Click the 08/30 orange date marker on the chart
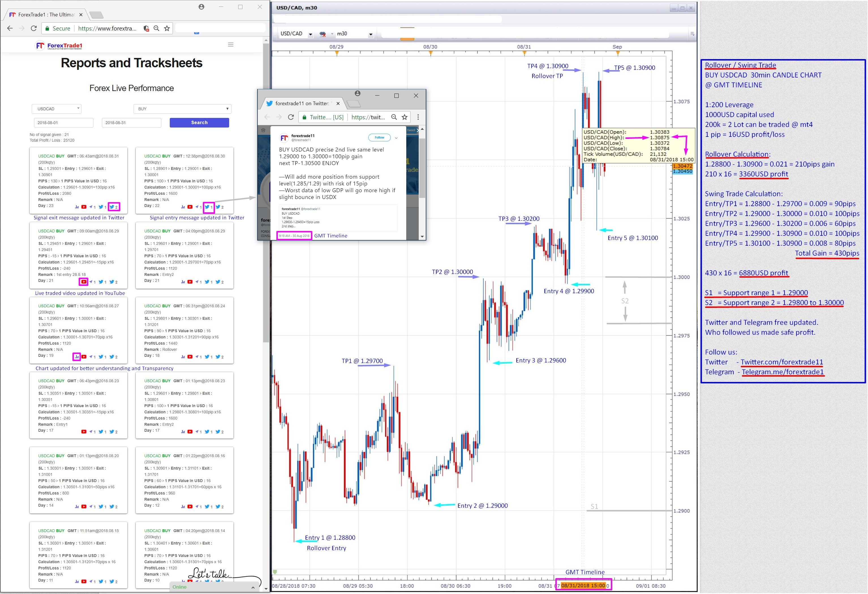 (431, 53)
